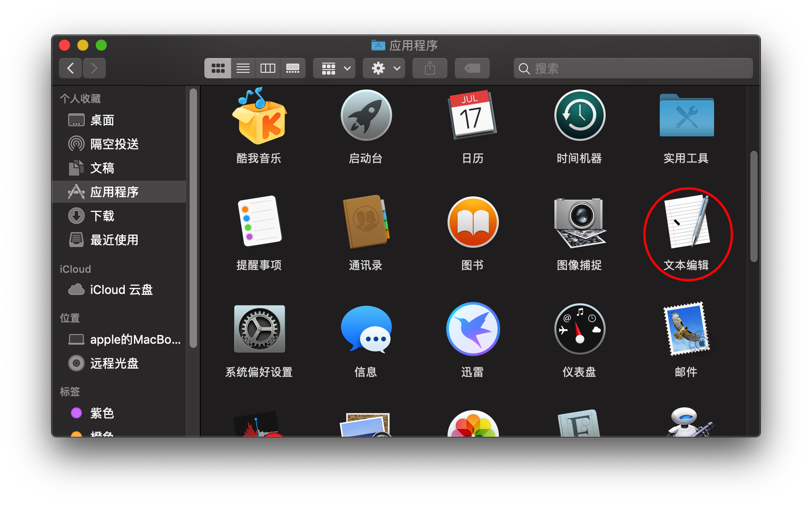Open the 仪表盘 Dashboard icon
The width and height of the screenshot is (812, 505).
pos(580,329)
